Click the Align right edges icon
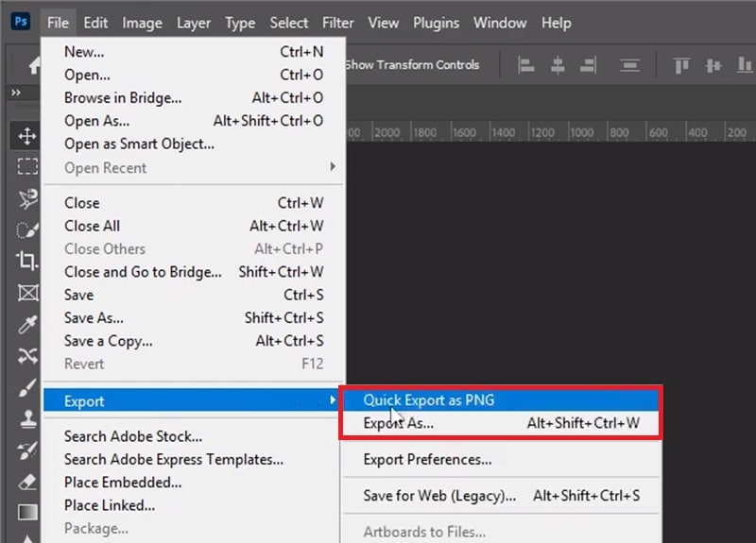 pyautogui.click(x=589, y=65)
